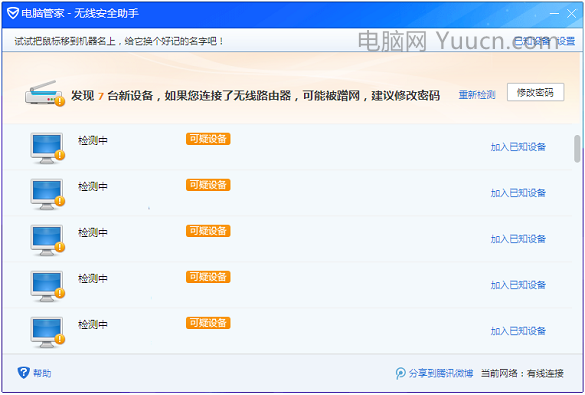The image size is (585, 395).
Task: Open the 帮助 help link
Action: (x=42, y=373)
